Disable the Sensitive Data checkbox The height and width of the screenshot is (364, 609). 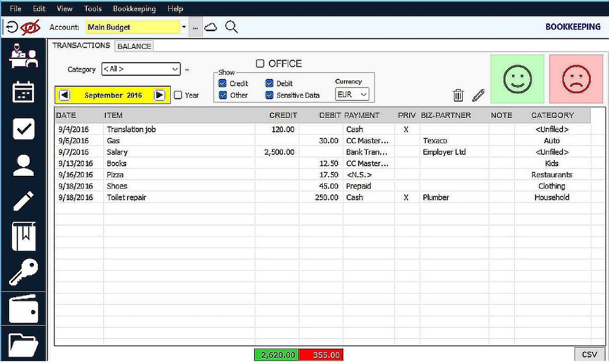[x=269, y=95]
